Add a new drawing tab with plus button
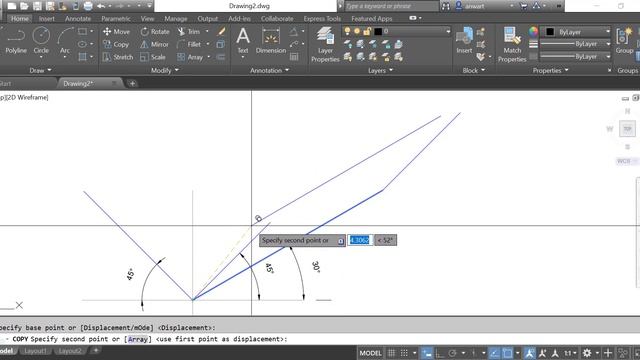 coord(132,84)
